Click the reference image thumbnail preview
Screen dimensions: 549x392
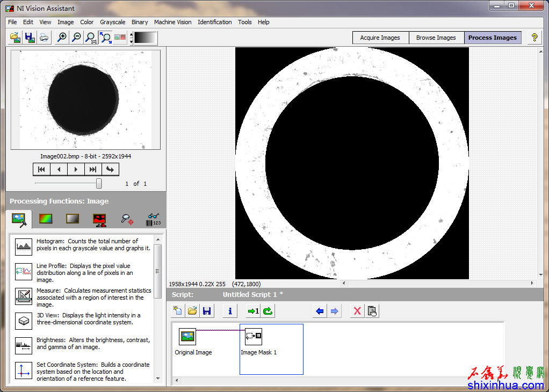85,100
